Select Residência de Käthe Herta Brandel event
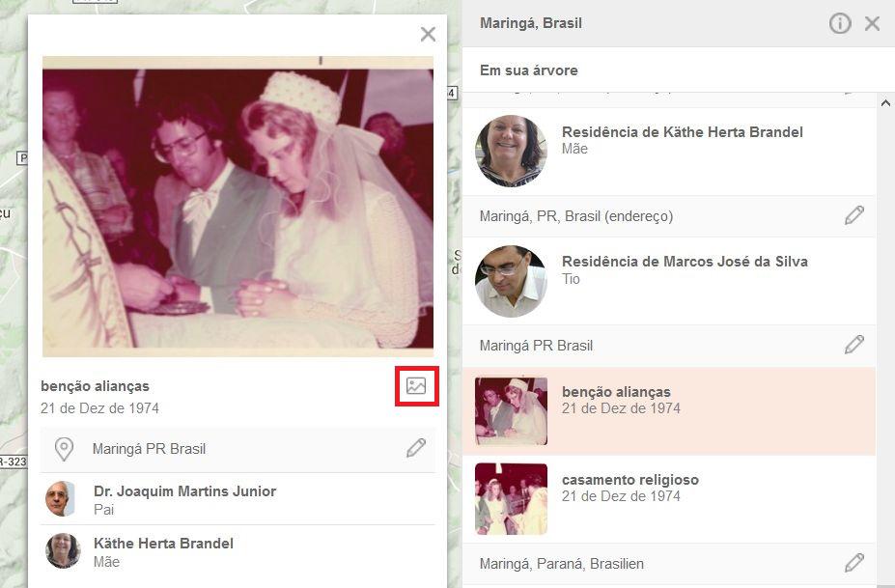This screenshot has width=895, height=588. (669, 152)
